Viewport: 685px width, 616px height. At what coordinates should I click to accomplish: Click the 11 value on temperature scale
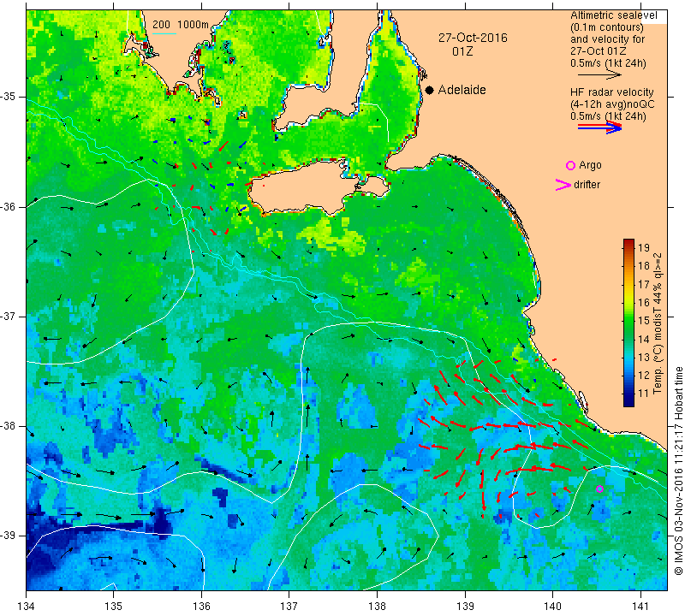pyautogui.click(x=644, y=393)
